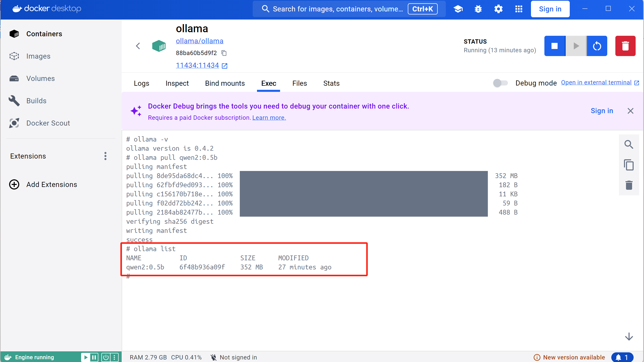Open Settings gear icon

click(498, 9)
